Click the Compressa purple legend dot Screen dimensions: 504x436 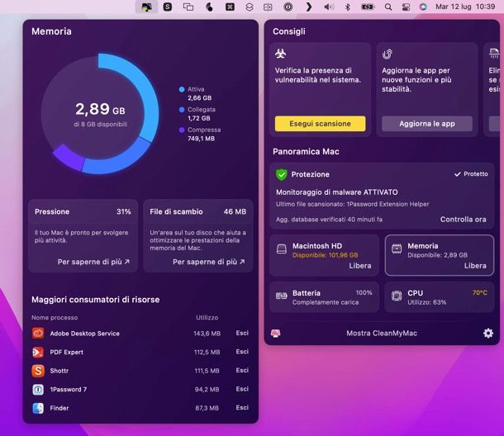pos(182,130)
